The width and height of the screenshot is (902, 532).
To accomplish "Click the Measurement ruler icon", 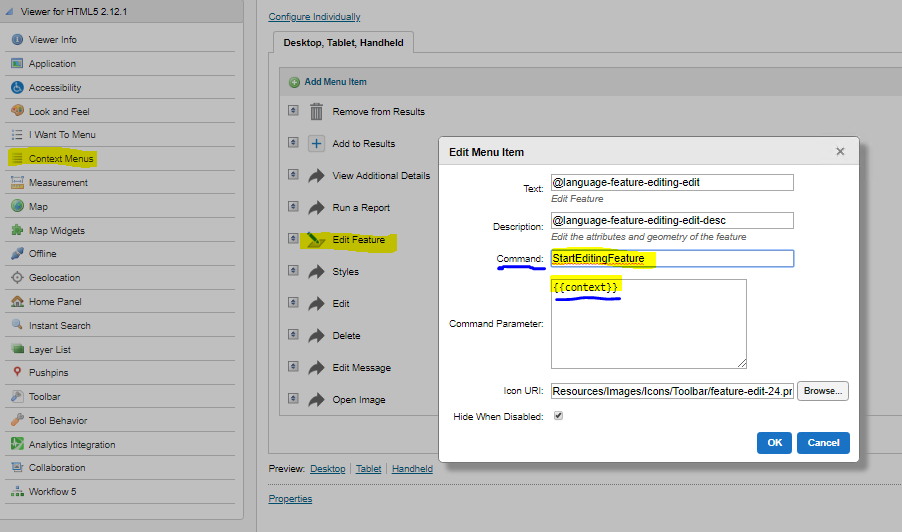I will coord(17,182).
